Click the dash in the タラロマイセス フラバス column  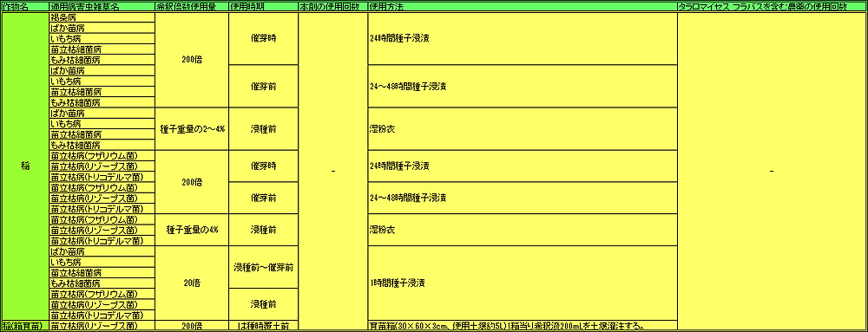(x=772, y=172)
